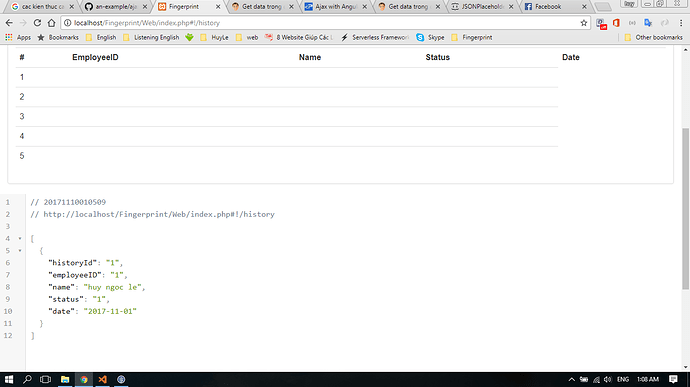Open Windows search from taskbar
The image size is (690, 387).
[x=27, y=379]
